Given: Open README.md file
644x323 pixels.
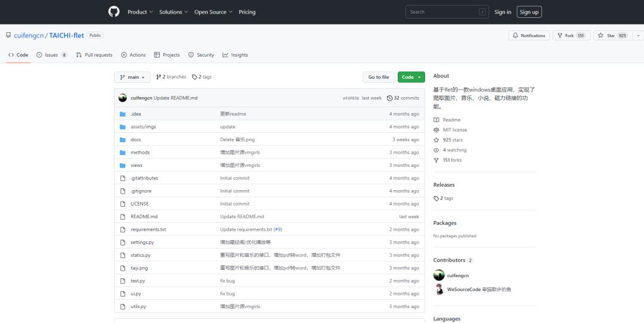Looking at the screenshot, I should [144, 216].
